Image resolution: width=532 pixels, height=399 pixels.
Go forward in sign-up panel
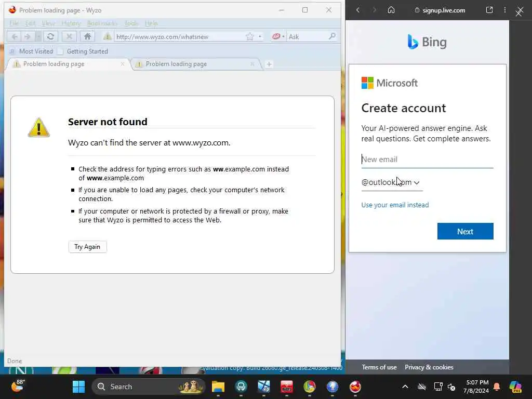coord(374,10)
